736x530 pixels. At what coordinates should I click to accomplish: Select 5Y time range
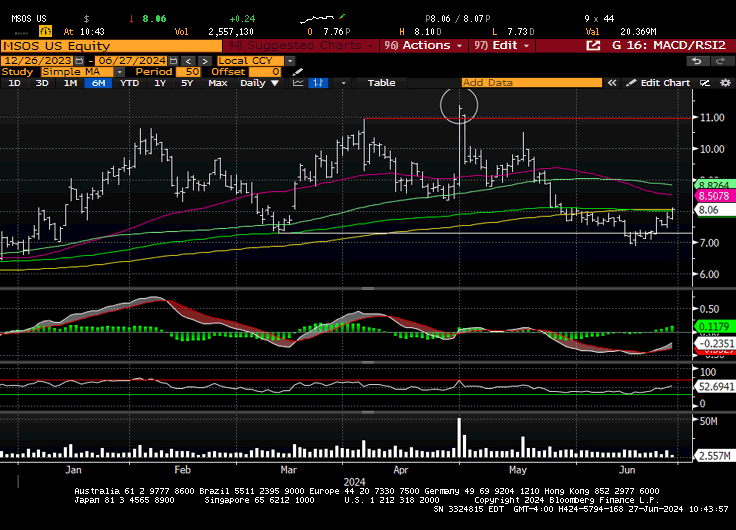pyautogui.click(x=187, y=83)
